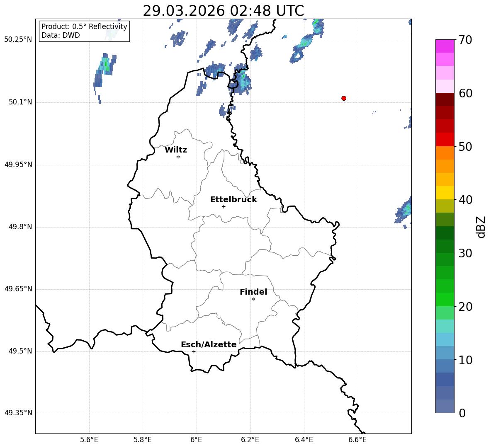Viewport: 491px width, 448px height.
Task: Click the 50.25°N latitude label
Action: tap(18, 40)
